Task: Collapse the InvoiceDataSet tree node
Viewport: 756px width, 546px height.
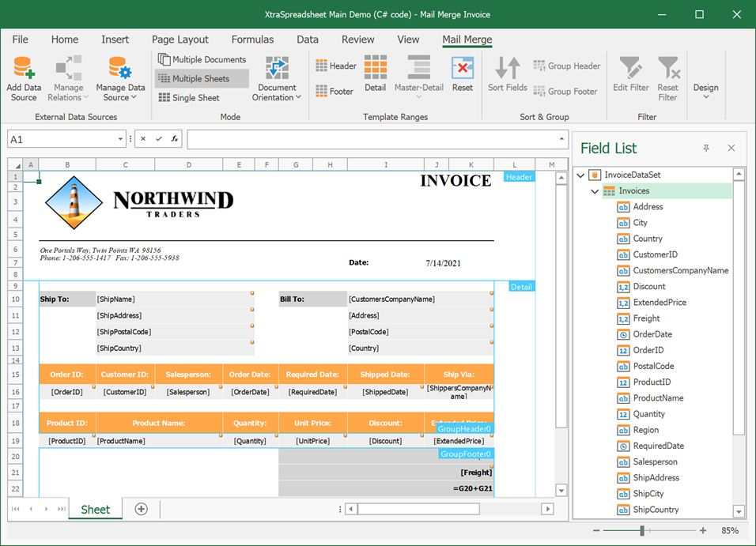Action: click(x=581, y=175)
